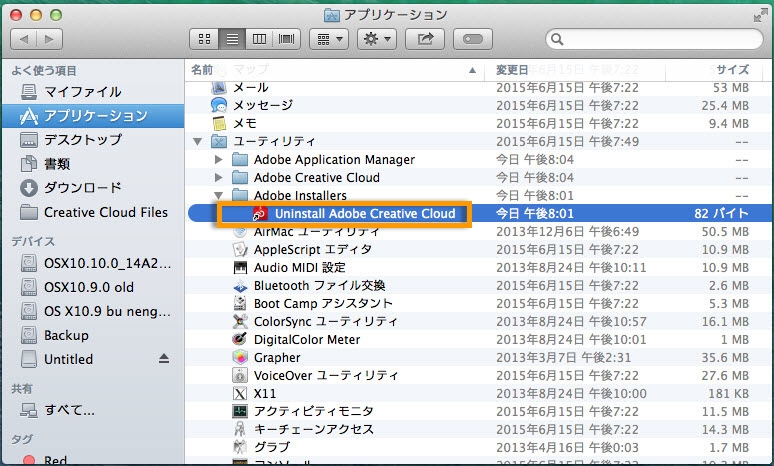
Task: Open すべて… under shared
Action: 93,410
